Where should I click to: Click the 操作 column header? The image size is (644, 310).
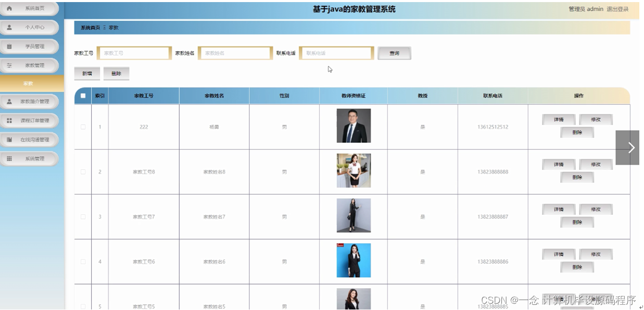click(578, 96)
